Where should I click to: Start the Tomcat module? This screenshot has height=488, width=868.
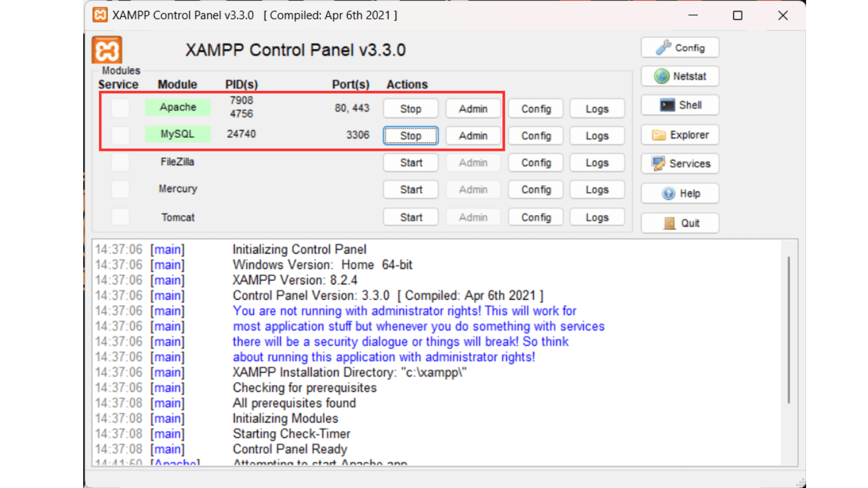point(410,217)
